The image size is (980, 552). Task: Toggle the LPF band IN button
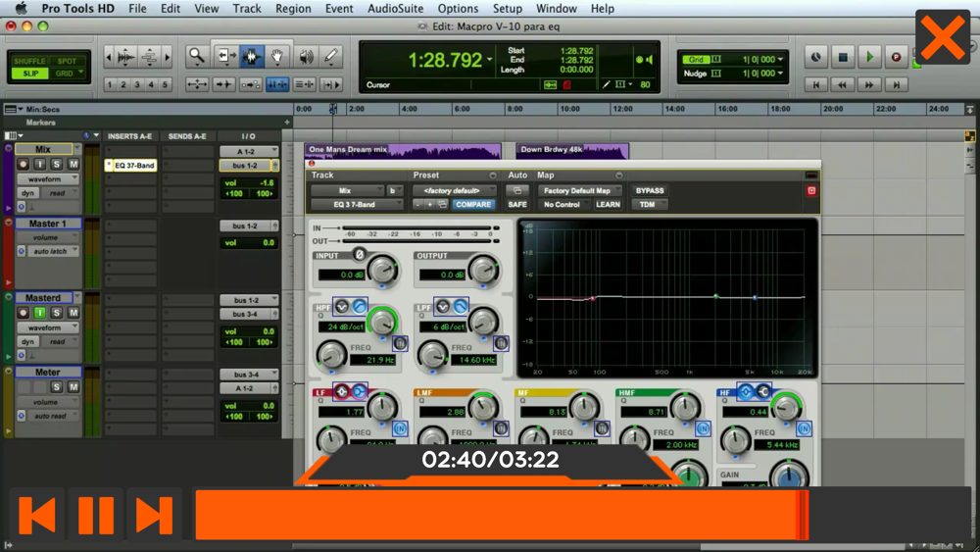pyautogui.click(x=501, y=343)
